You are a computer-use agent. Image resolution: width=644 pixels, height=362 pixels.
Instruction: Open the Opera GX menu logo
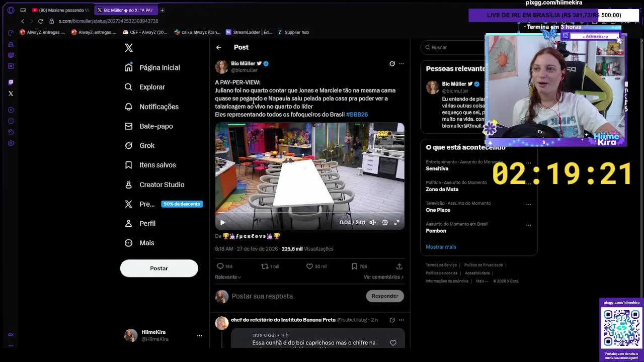tap(11, 10)
